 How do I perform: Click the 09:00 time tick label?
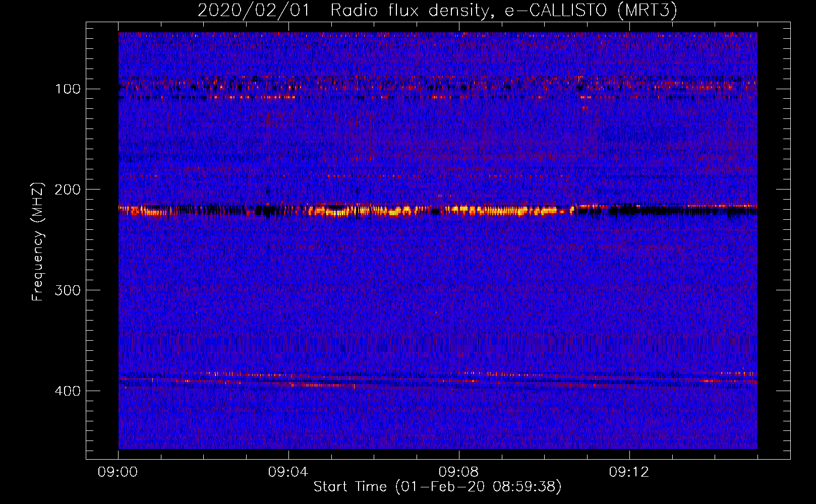click(x=118, y=472)
